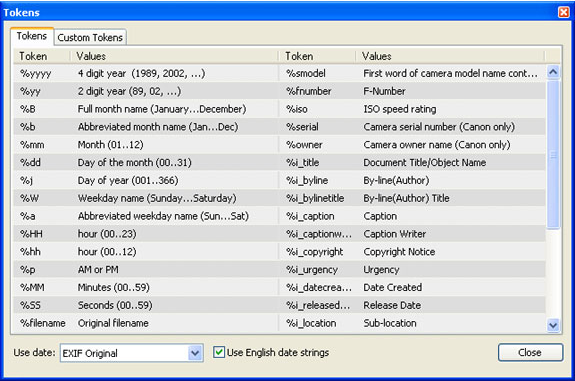Screen dimensions: 575x381
Task: Click the EXIF Original combo box text
Action: [90, 353]
